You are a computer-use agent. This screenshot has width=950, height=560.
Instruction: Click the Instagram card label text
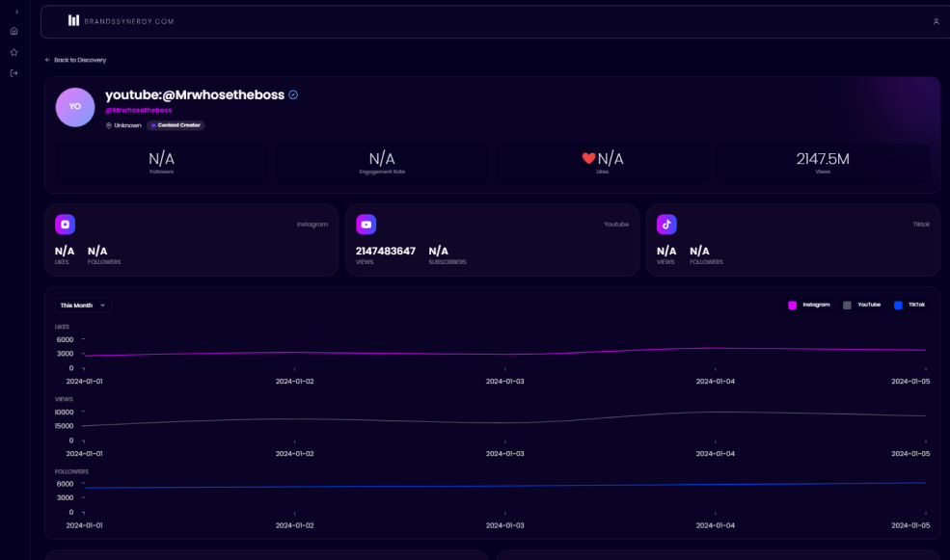coord(312,225)
